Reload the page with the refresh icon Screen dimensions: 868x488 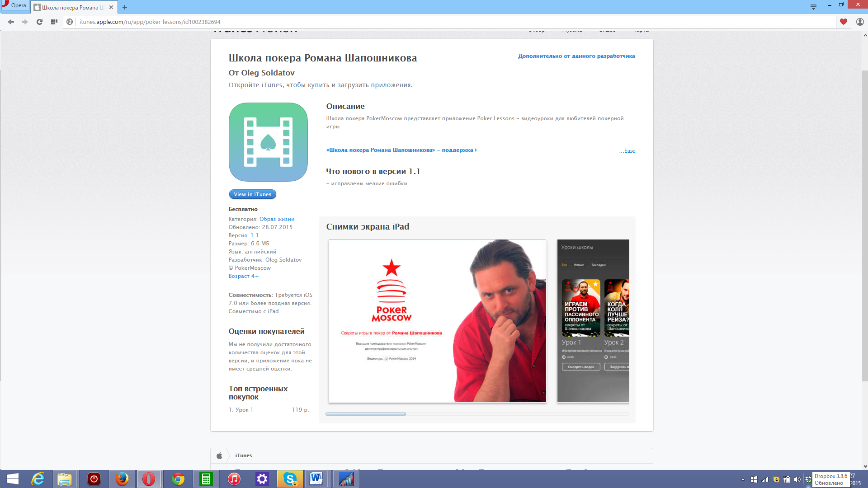[x=39, y=22]
